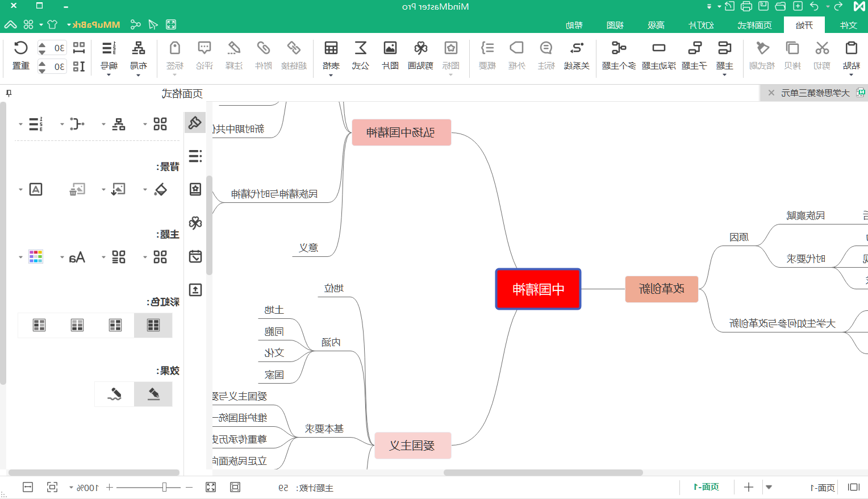Open the Topic (主题) ribbon button dropdown
The width and height of the screenshot is (868, 499).
coord(724,75)
